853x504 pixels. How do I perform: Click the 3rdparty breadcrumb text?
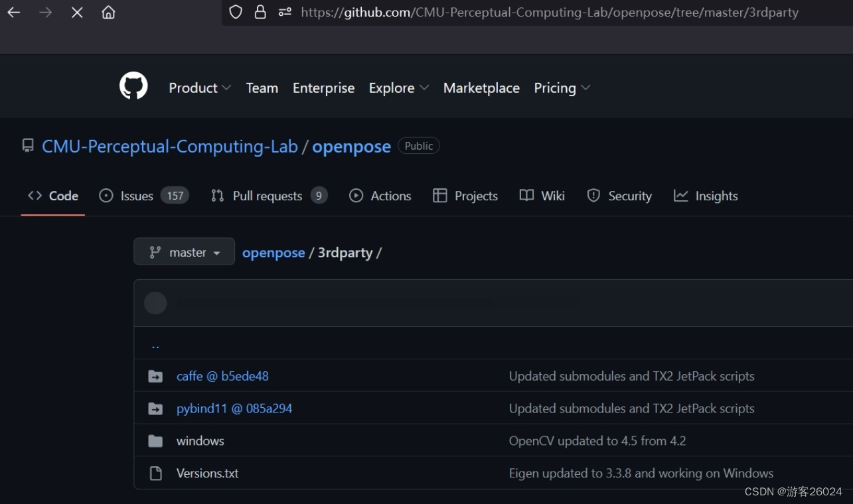pyautogui.click(x=345, y=253)
